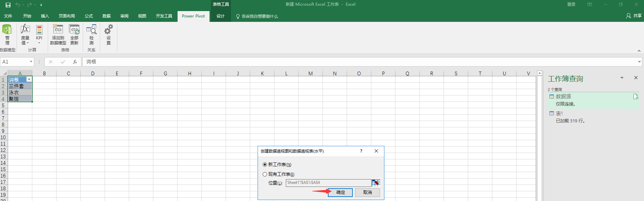Select row header 5
This screenshot has width=644, height=201.
[3, 105]
